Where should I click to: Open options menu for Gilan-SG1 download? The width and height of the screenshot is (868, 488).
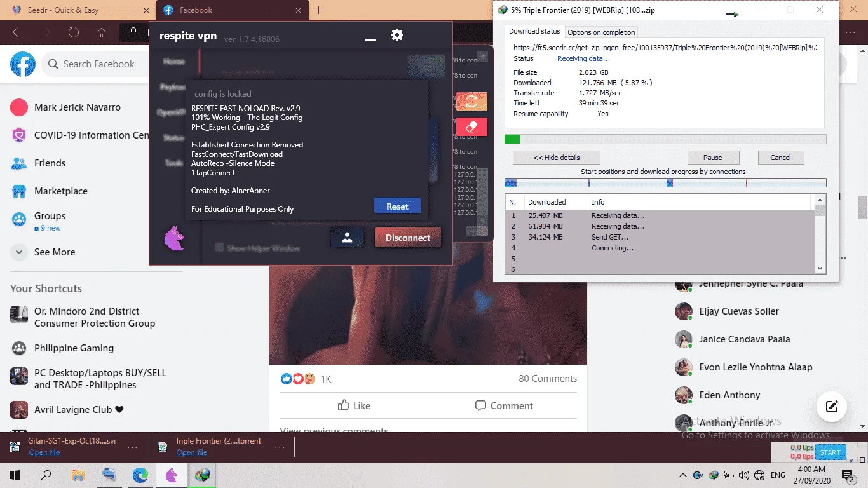[x=132, y=447]
